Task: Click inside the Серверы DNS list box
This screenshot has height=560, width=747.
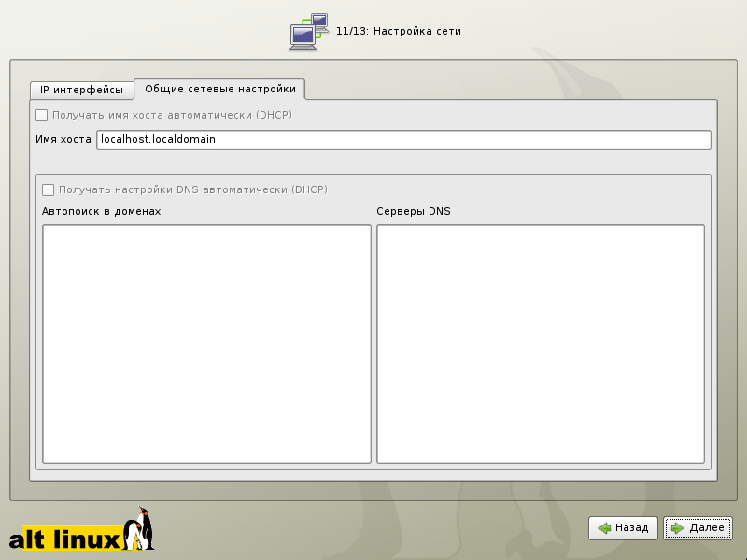Action: (540, 343)
